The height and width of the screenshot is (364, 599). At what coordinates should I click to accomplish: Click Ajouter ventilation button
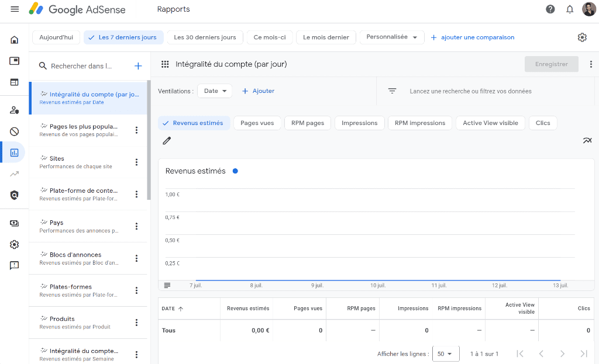tap(258, 91)
